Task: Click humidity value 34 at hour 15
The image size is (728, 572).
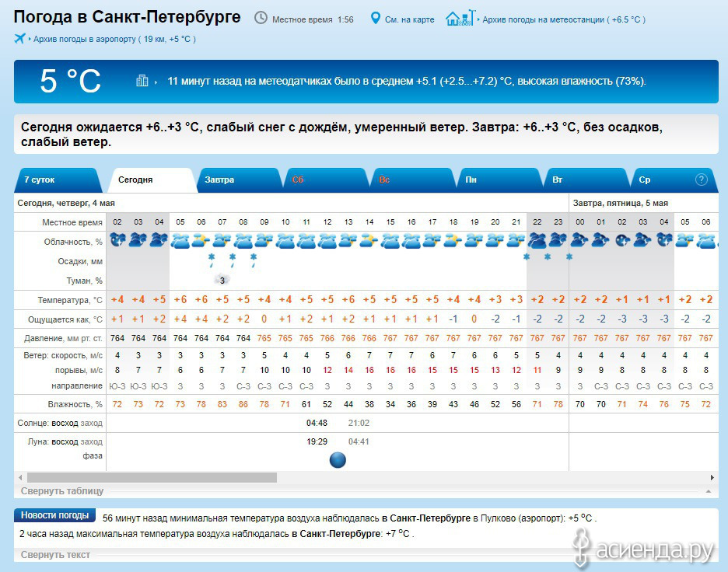Action: [390, 404]
